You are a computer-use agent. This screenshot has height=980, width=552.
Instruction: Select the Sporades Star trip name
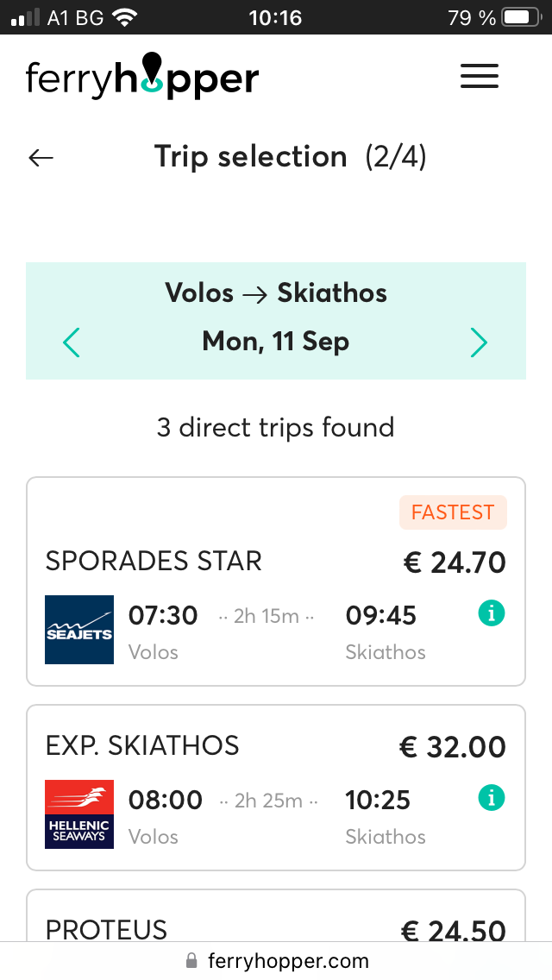(x=154, y=562)
